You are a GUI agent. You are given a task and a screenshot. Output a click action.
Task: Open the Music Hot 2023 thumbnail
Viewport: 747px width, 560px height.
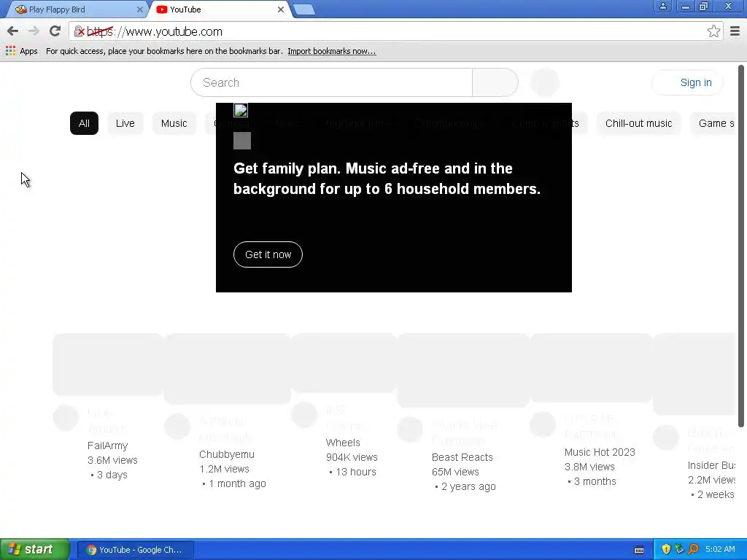click(591, 367)
